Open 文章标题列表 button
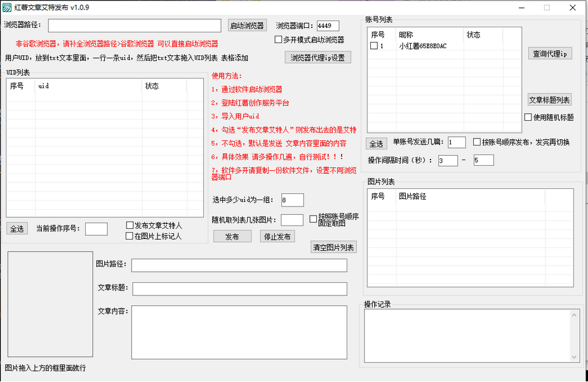 click(x=550, y=100)
